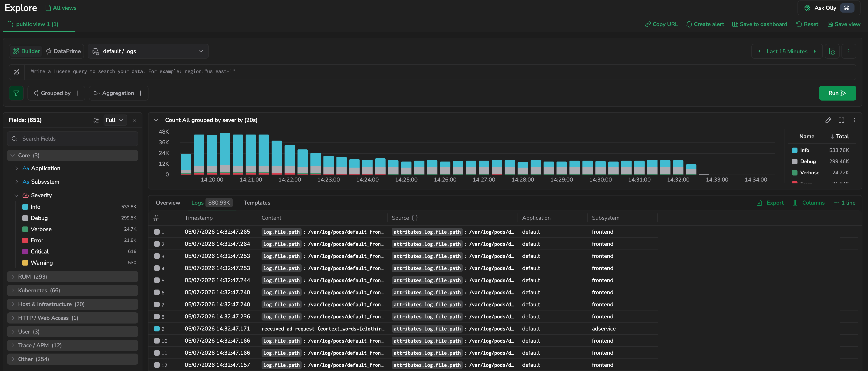Expand the Application field

click(17, 168)
